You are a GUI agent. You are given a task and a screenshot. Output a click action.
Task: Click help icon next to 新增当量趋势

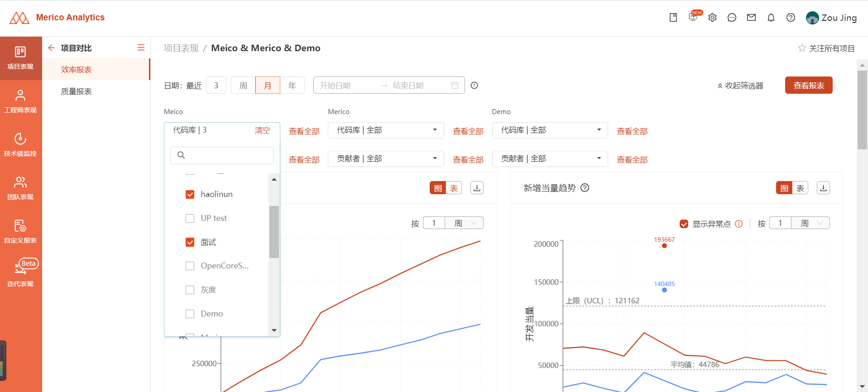click(x=585, y=188)
